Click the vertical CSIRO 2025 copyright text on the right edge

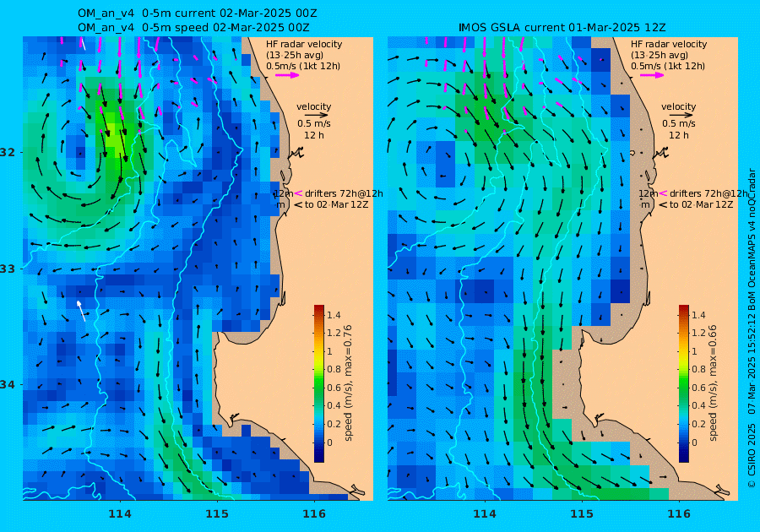click(x=752, y=328)
